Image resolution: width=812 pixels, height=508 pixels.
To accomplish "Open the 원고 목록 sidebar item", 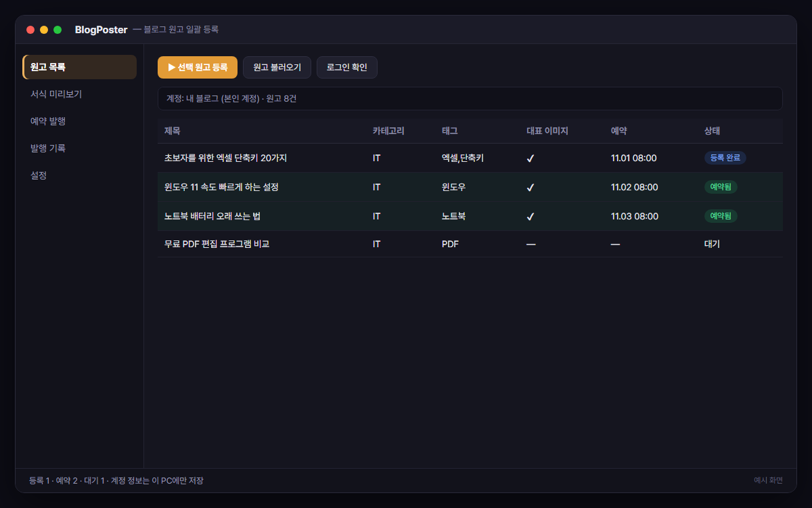I will pos(80,67).
